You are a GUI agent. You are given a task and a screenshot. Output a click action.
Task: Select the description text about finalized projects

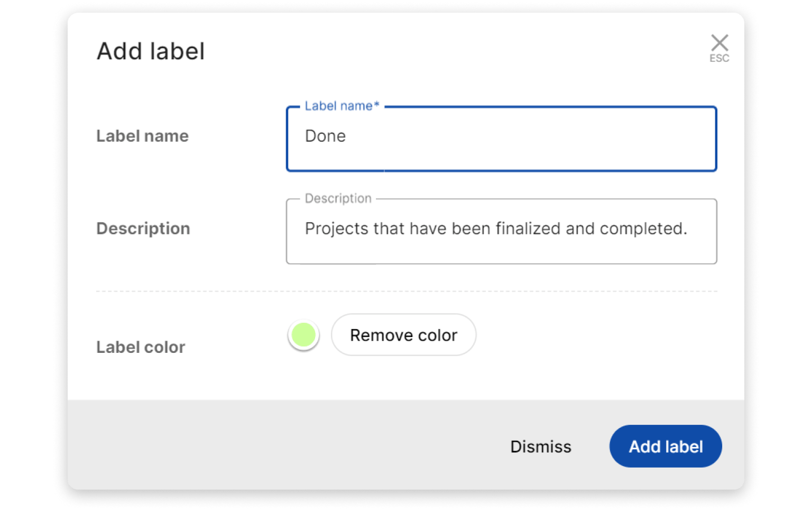[496, 229]
